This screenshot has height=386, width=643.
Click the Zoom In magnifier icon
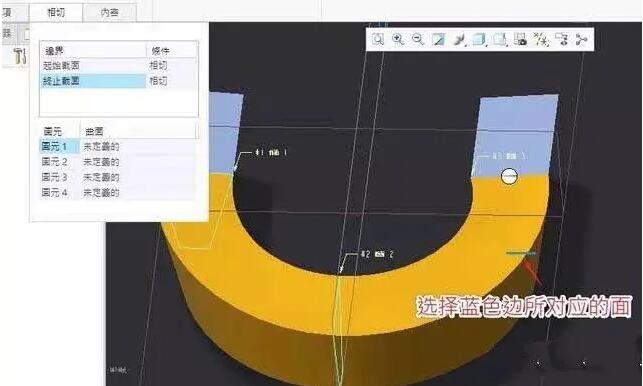pos(398,39)
